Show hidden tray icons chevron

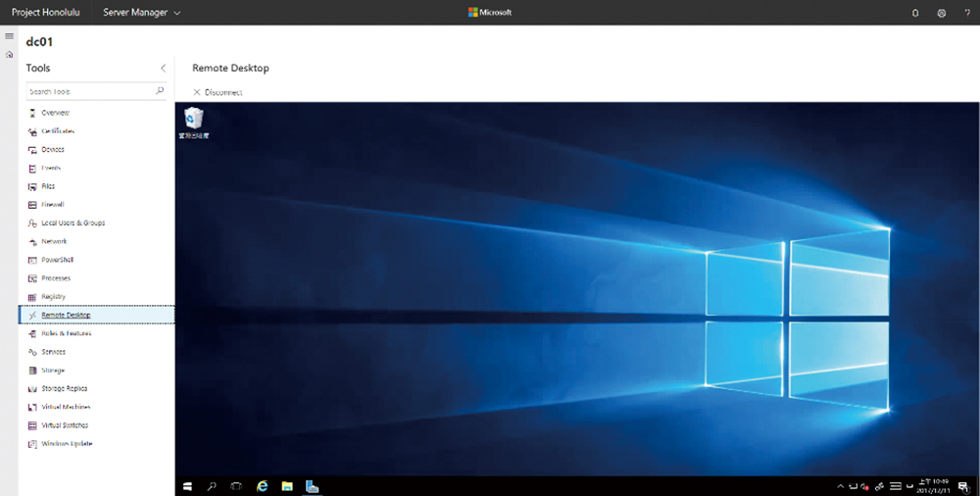click(x=840, y=486)
